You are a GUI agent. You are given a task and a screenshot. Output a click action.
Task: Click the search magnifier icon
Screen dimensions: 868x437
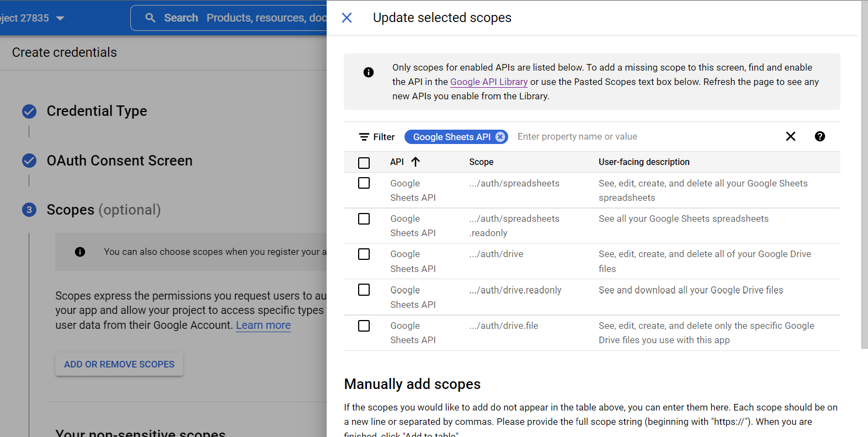tap(150, 18)
